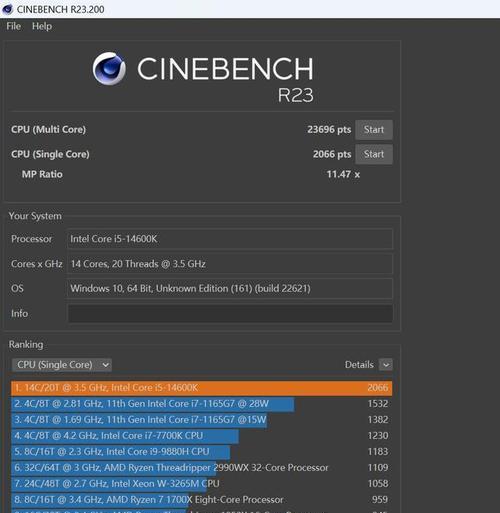Click the Processor field Intel Core i5-14600K
The width and height of the screenshot is (500, 513).
[230, 239]
